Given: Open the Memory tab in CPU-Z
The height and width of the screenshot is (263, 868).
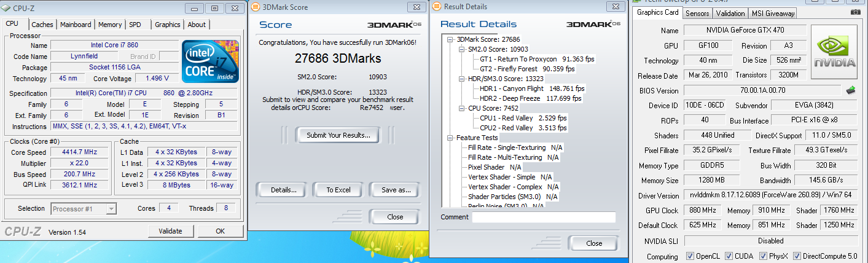Looking at the screenshot, I should (110, 25).
